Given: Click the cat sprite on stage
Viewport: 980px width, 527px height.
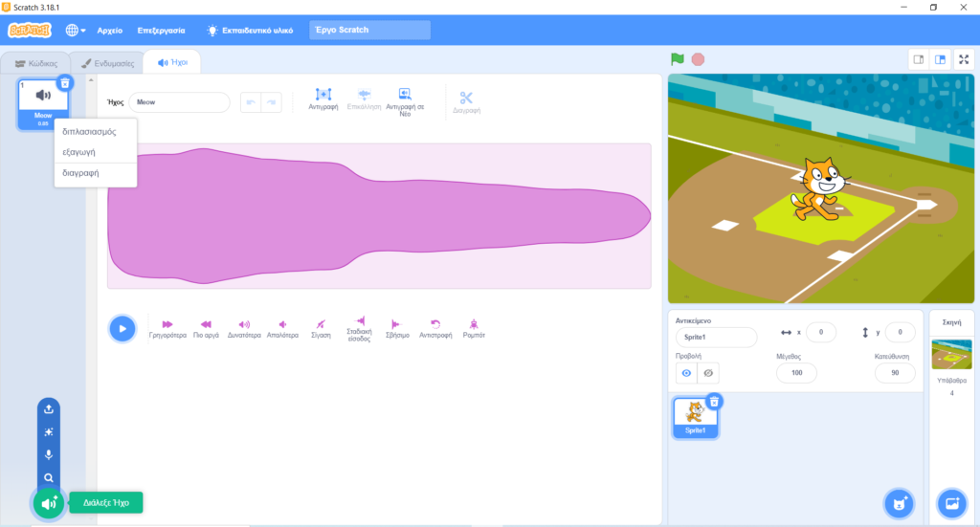Looking at the screenshot, I should click(x=822, y=188).
